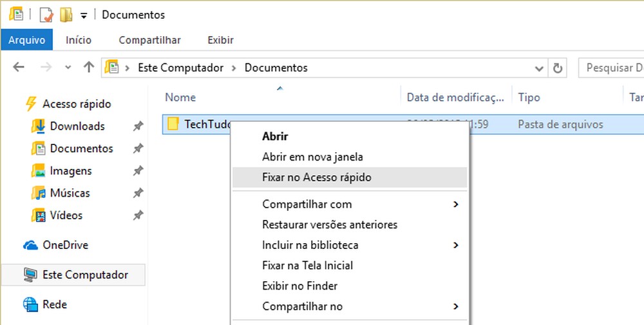Image resolution: width=644 pixels, height=325 pixels.
Task: Expand the chevron after Este Computador breadcrumb
Action: click(234, 68)
